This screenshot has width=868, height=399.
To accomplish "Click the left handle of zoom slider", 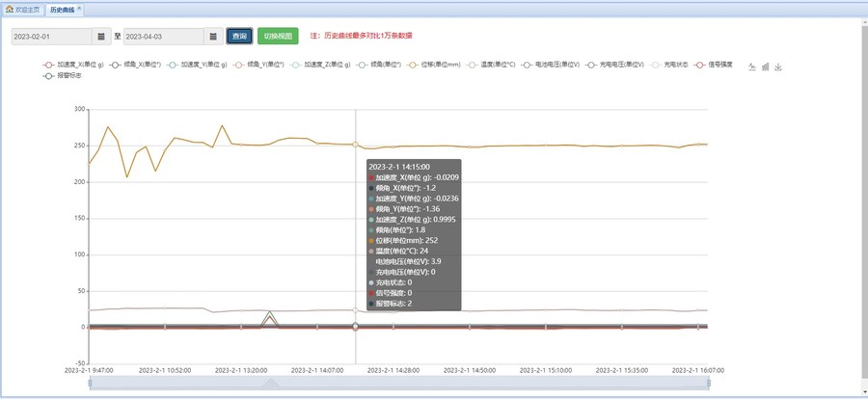I will (90, 383).
